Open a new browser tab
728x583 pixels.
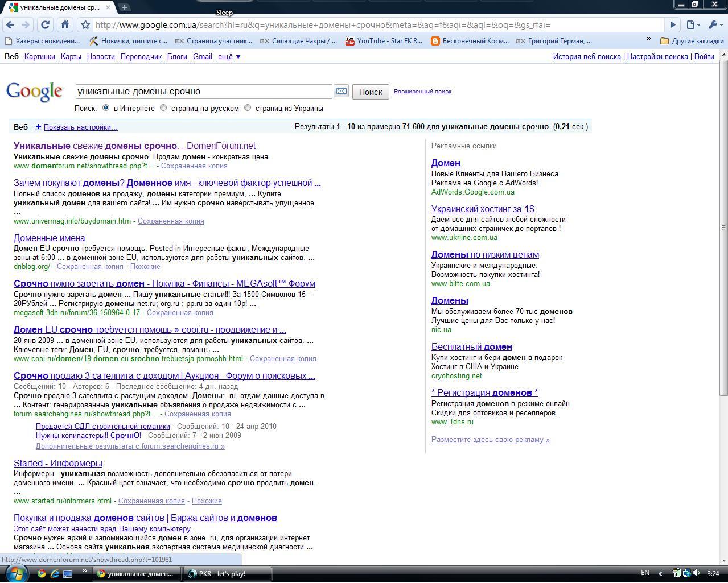click(x=124, y=7)
